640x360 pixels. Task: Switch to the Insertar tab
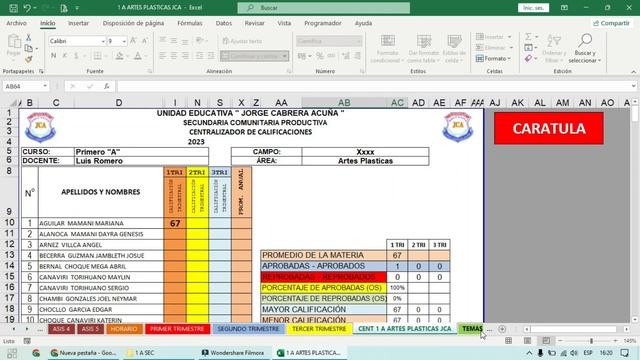coord(78,23)
